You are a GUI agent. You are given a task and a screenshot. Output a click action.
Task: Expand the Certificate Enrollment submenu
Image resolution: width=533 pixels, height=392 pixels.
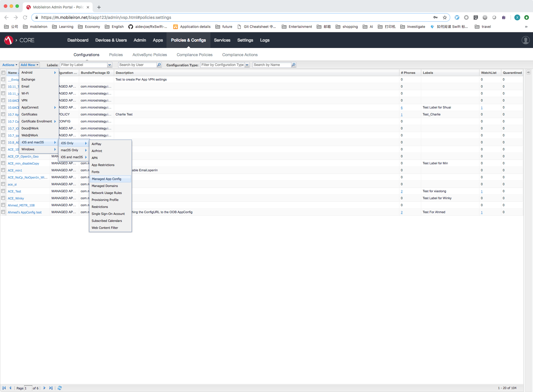(39, 121)
